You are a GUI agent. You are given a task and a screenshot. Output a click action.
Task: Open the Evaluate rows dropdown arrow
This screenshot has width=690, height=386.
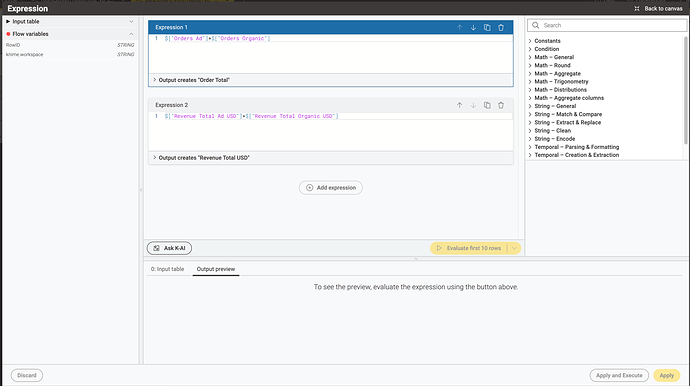[514, 248]
